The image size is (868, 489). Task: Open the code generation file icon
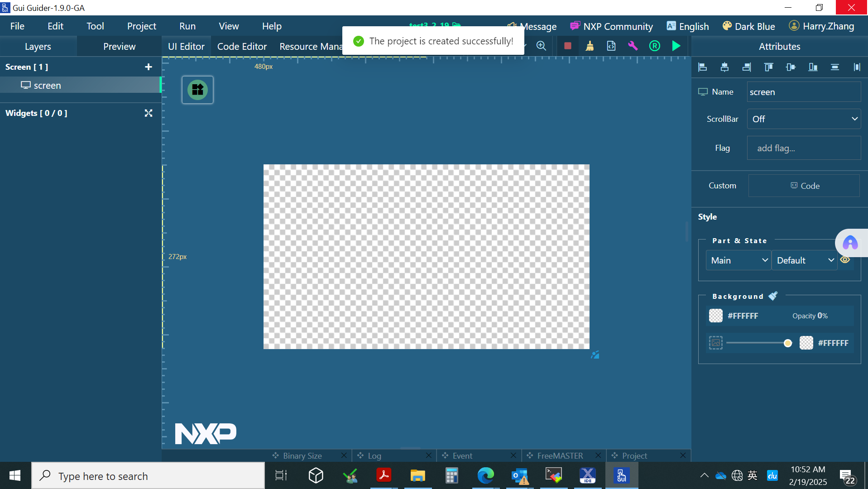pyautogui.click(x=611, y=46)
